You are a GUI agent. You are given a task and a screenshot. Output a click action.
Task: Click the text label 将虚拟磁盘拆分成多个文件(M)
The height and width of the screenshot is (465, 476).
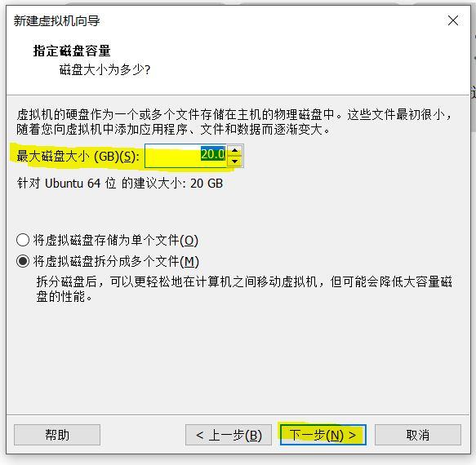pos(116,262)
